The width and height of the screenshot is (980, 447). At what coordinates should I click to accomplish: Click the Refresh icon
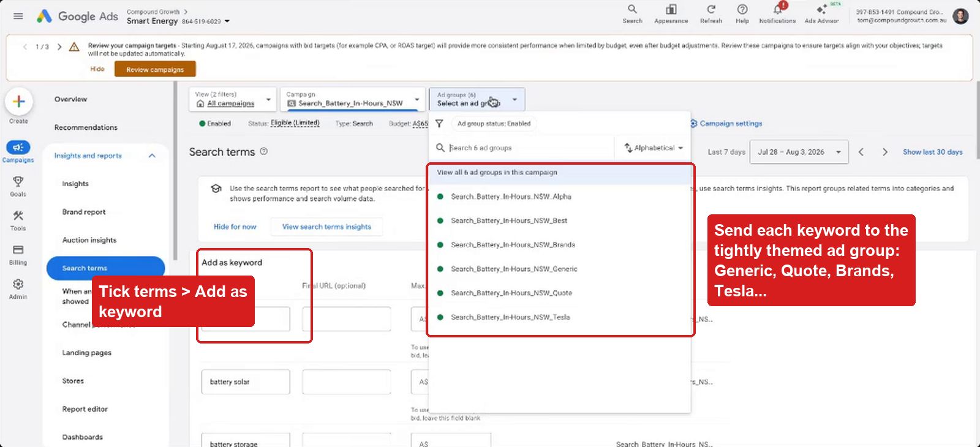pyautogui.click(x=711, y=14)
